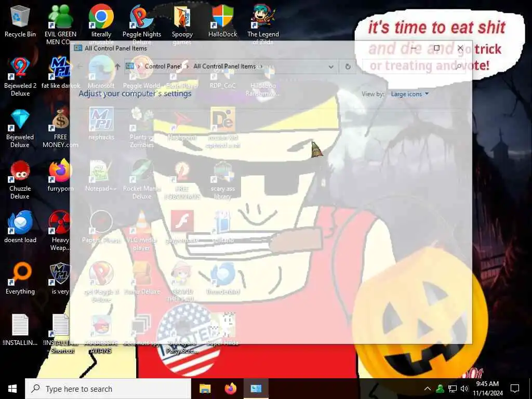Screen dimensions: 532x399
Task: Select the All Control Panel Items breadcrumb
Action: (224, 66)
